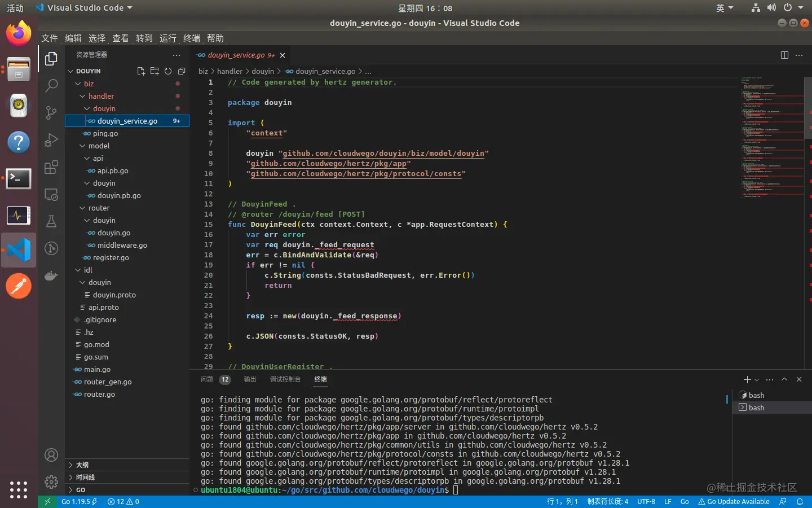Open the 终端 menu in menu bar
Screen dimensions: 812x508
click(x=192, y=38)
